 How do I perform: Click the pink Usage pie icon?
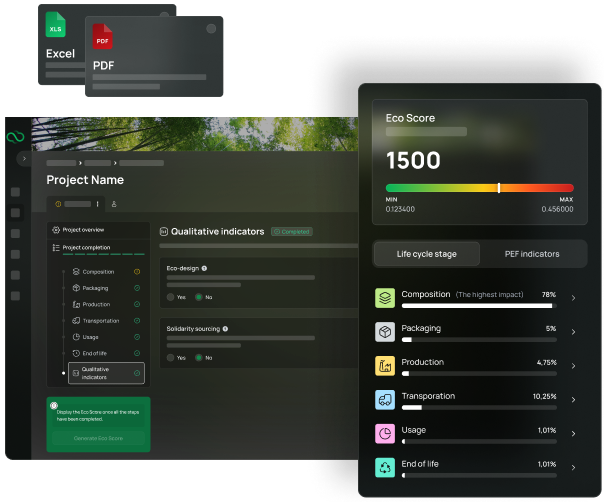(386, 434)
